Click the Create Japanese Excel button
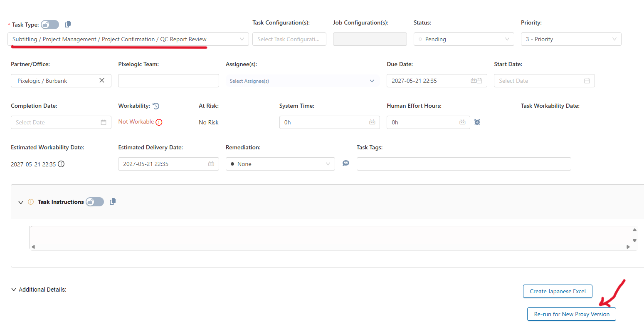 pyautogui.click(x=558, y=291)
